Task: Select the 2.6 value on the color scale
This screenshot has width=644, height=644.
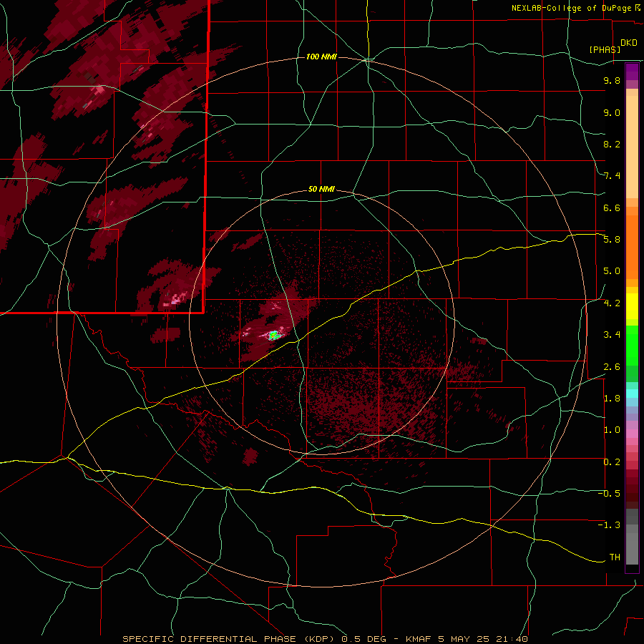Action: [612, 367]
